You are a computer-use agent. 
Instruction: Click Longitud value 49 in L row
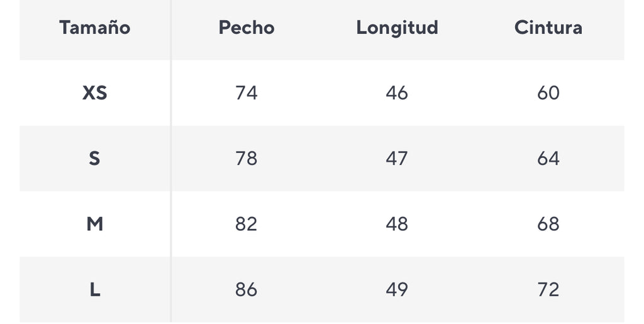(397, 289)
